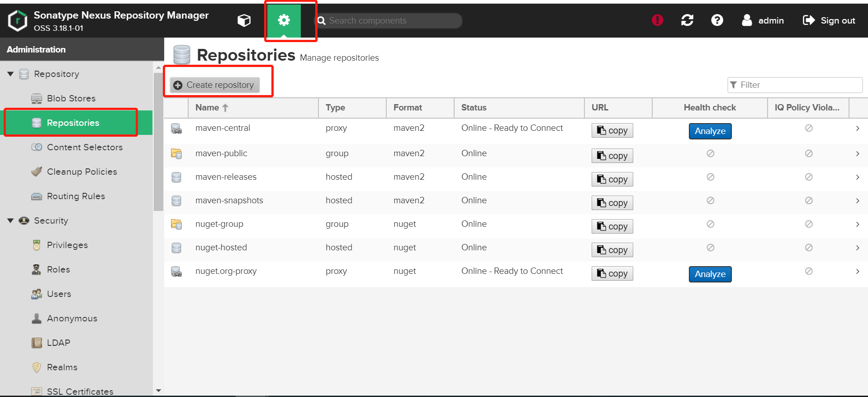Analyze health of maven-central
868x397 pixels.
710,131
